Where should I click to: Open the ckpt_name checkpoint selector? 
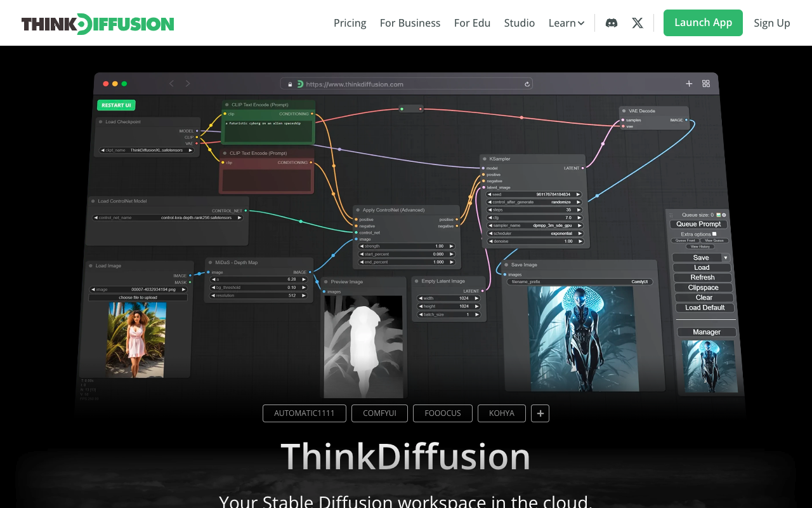tap(147, 150)
